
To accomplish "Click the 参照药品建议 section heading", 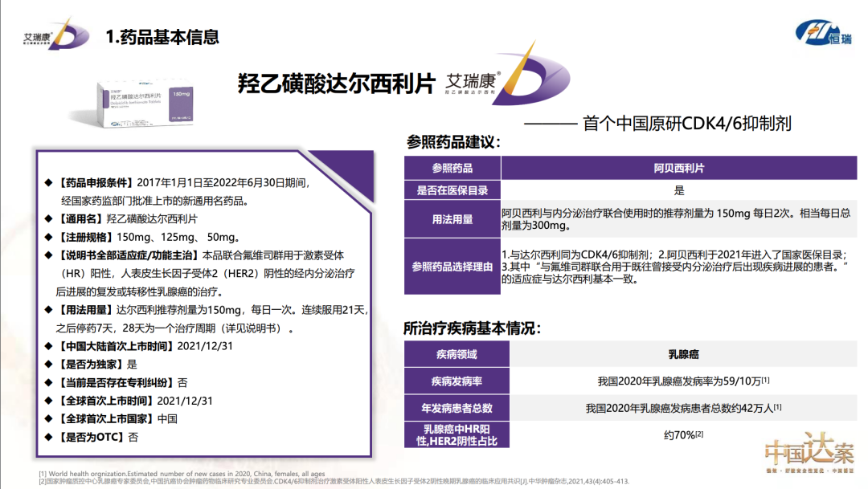I will [453, 143].
